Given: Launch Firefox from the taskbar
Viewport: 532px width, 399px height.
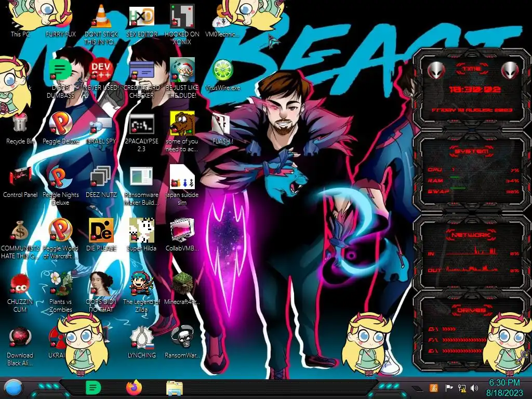Looking at the screenshot, I should click(134, 388).
